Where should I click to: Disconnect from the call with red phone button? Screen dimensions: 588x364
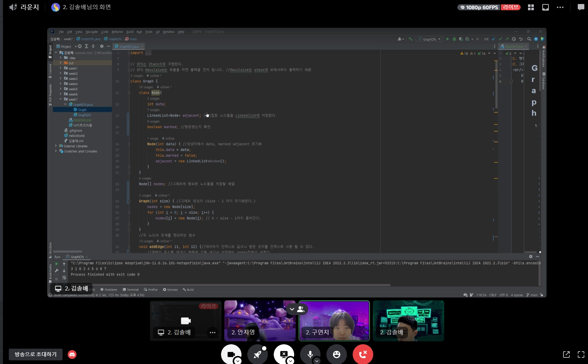point(363,354)
